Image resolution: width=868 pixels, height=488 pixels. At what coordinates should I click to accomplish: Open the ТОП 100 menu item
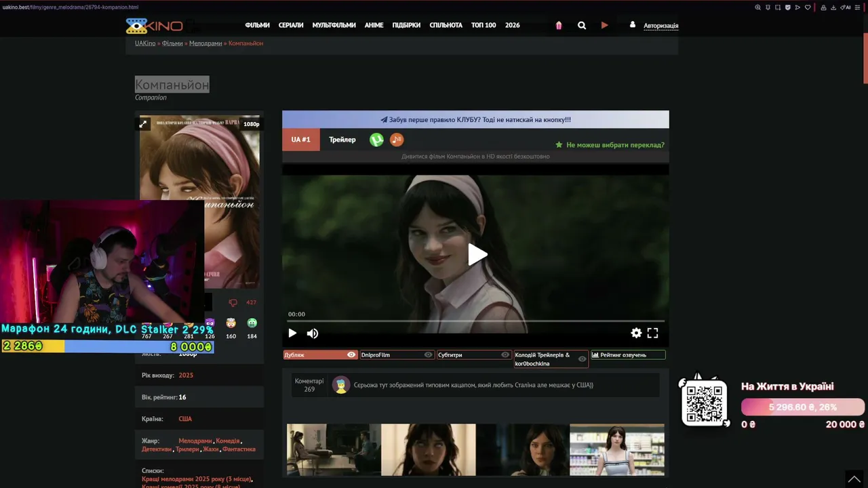[x=484, y=26]
